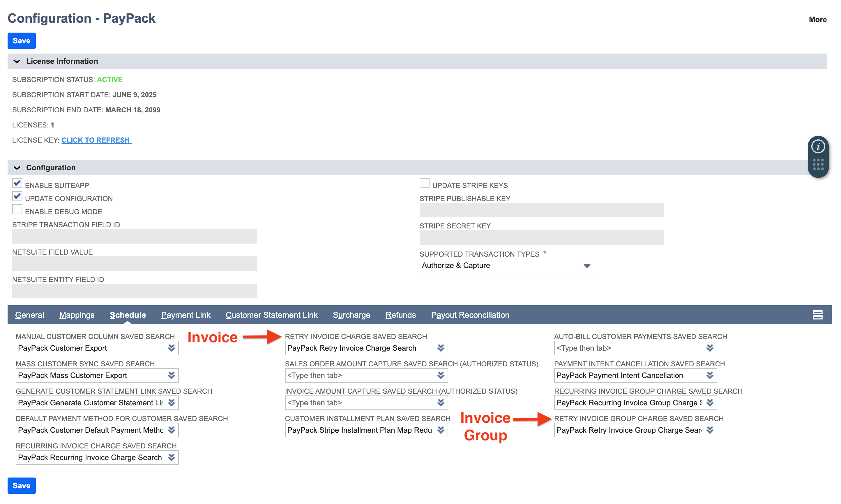Switch to the General tab
Screen dimensions: 841x504
[x=30, y=315]
